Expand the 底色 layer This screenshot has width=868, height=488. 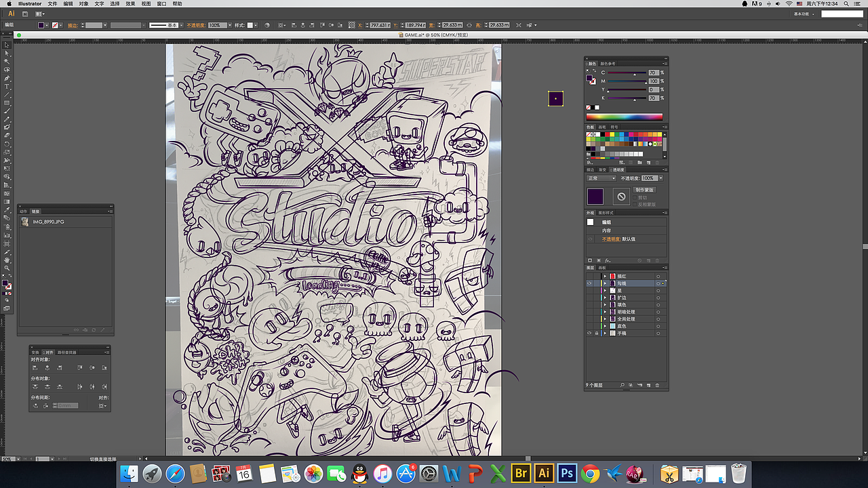point(605,326)
